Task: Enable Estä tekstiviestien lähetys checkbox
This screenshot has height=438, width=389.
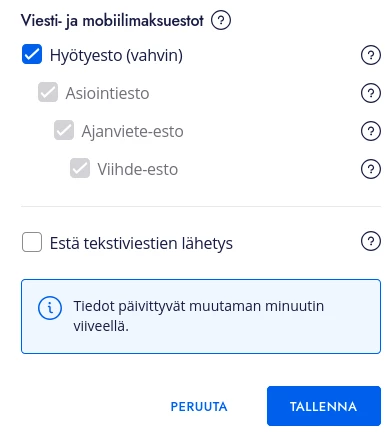Action: click(32, 242)
